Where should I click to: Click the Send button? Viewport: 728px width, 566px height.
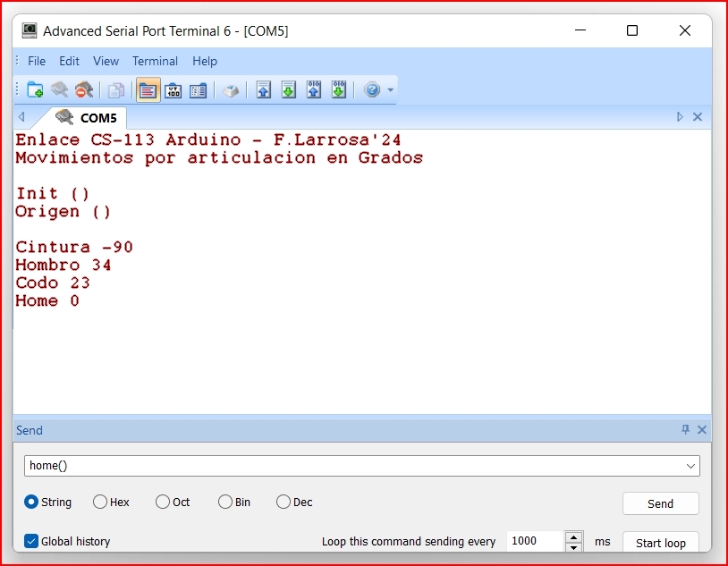660,503
